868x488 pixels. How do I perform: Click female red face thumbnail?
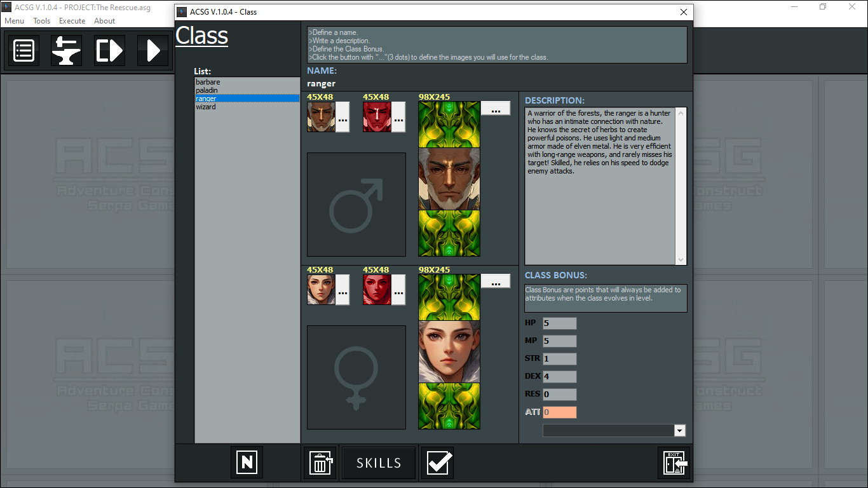377,290
